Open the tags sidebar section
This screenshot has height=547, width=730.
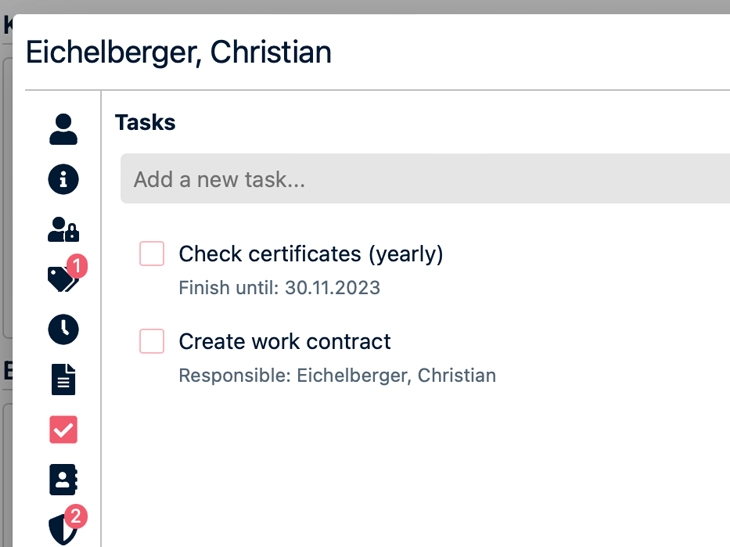62,280
